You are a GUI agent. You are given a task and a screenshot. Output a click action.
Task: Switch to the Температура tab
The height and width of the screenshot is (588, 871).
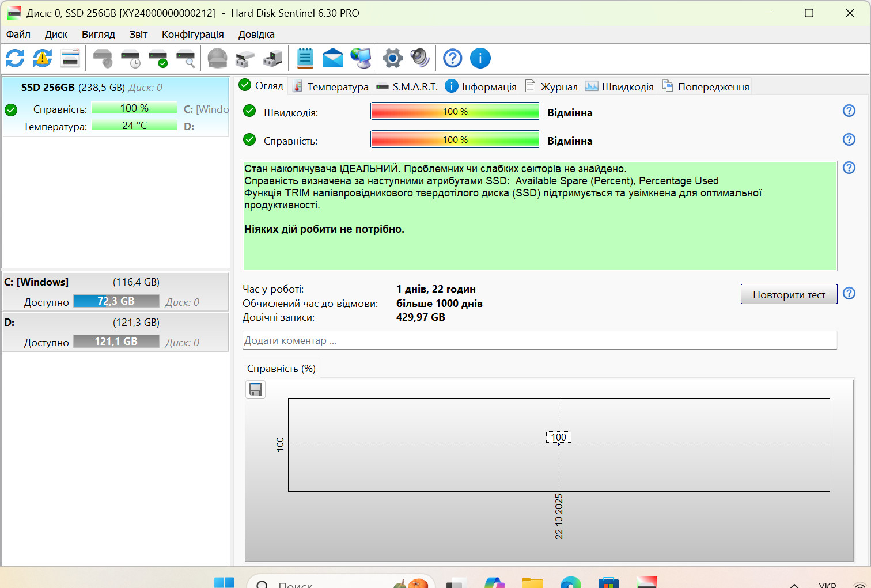point(331,86)
